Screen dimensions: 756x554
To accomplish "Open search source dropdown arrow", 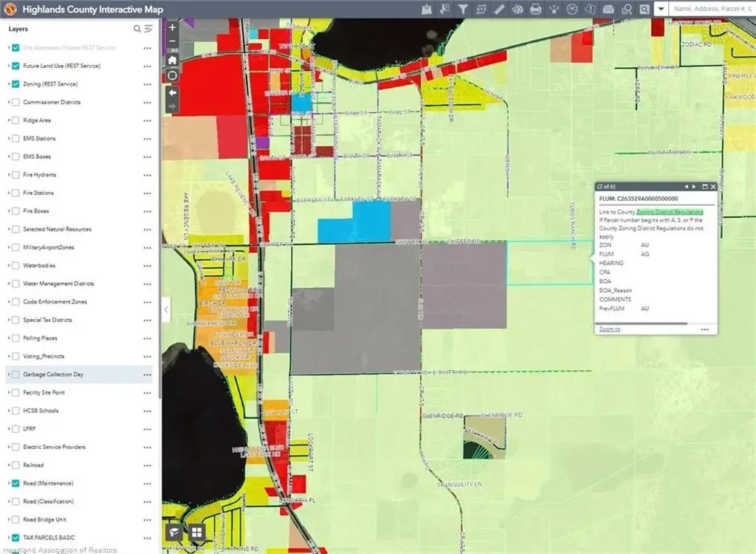I will tap(661, 9).
